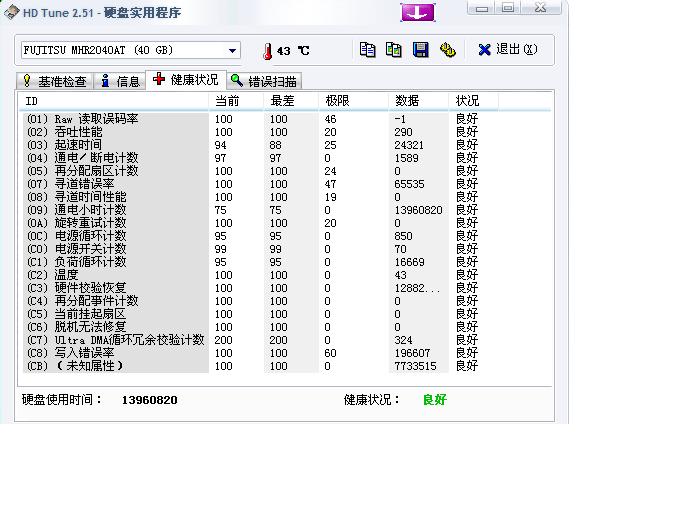
Task: Click the purple download arrow button
Action: (417, 12)
